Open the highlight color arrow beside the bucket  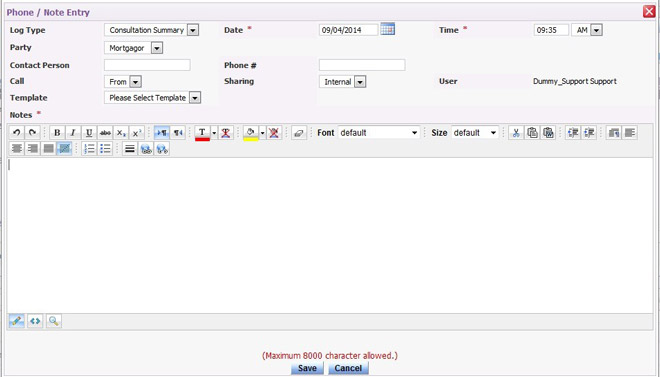click(262, 133)
